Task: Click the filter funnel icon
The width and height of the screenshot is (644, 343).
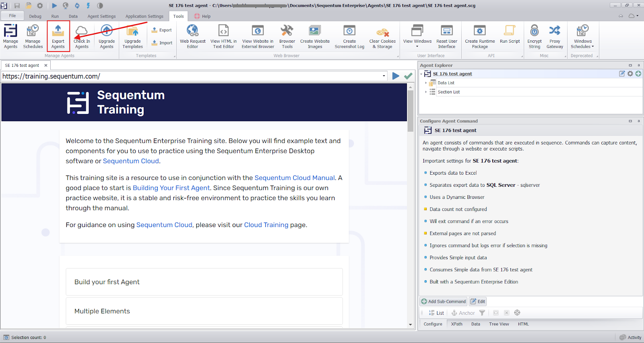Action: [x=482, y=313]
